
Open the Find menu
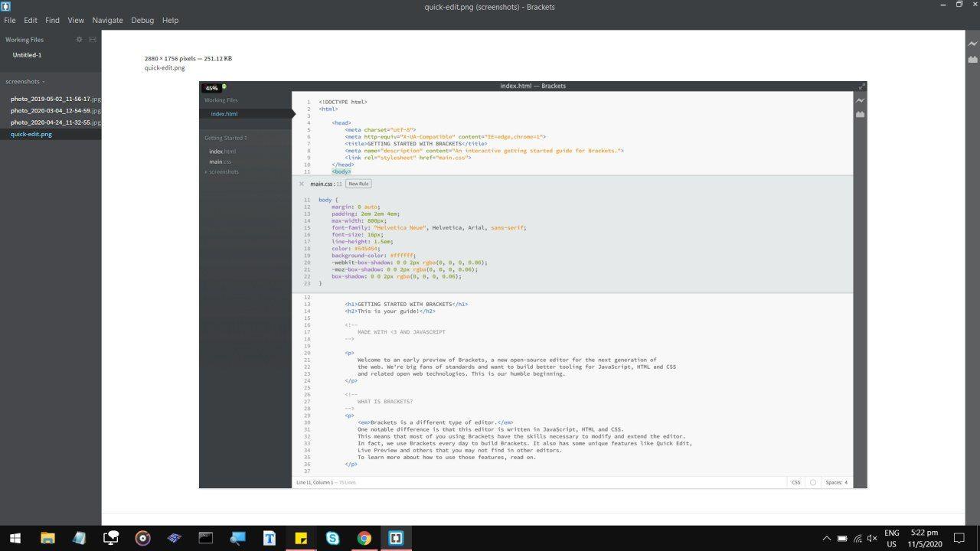tap(52, 20)
